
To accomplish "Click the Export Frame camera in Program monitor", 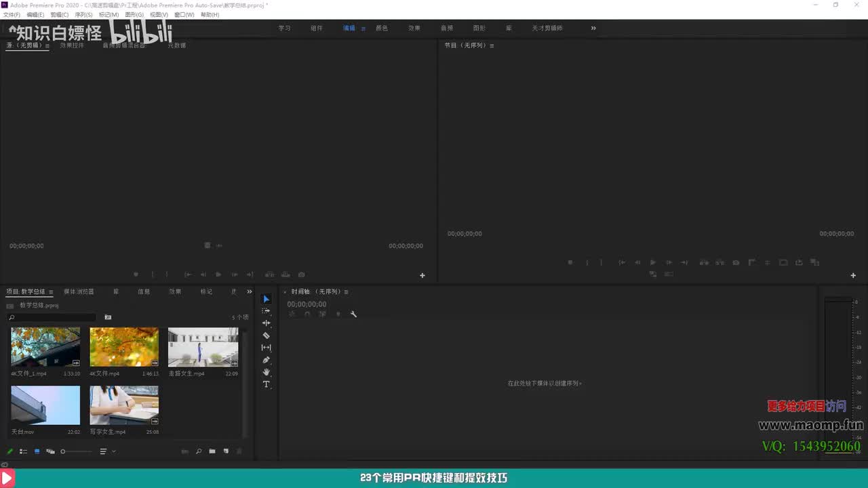I will pos(736,262).
